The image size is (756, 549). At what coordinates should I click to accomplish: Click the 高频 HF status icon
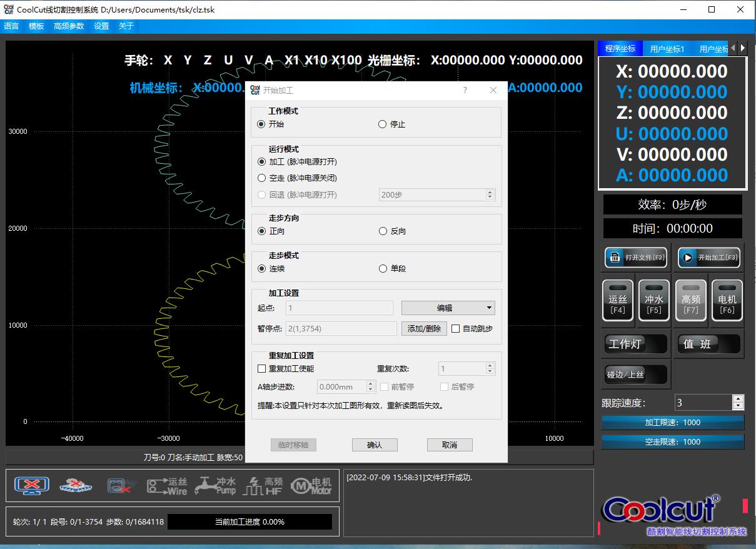(x=263, y=486)
